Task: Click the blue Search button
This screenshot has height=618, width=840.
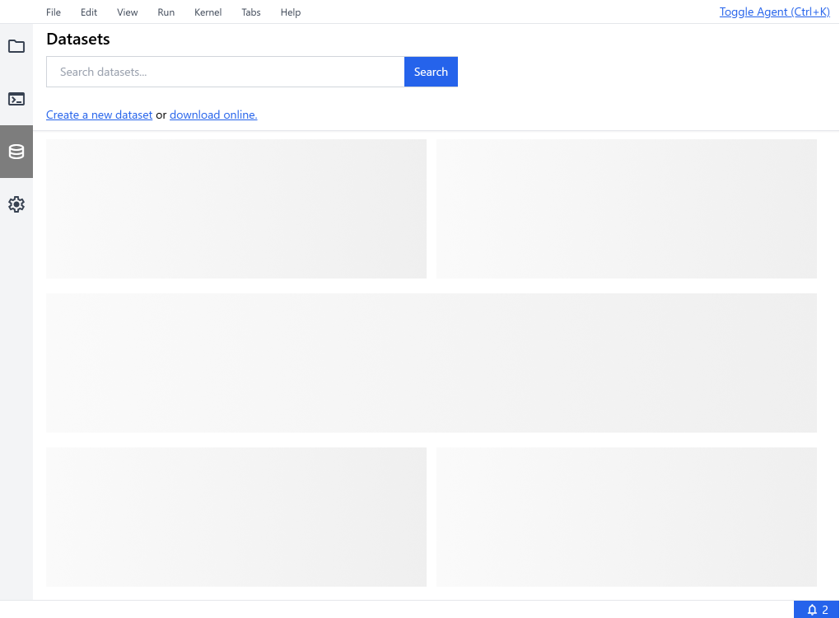Action: [x=431, y=72]
